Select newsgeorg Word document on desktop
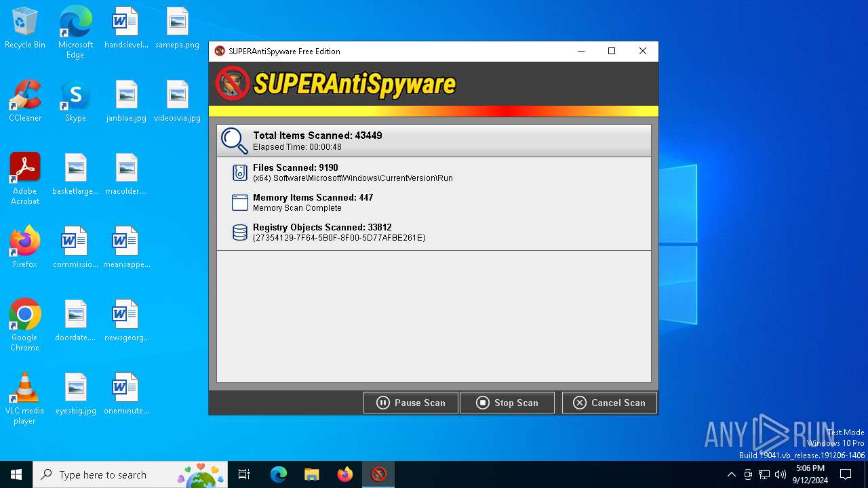This screenshot has width=868, height=488. click(x=126, y=321)
